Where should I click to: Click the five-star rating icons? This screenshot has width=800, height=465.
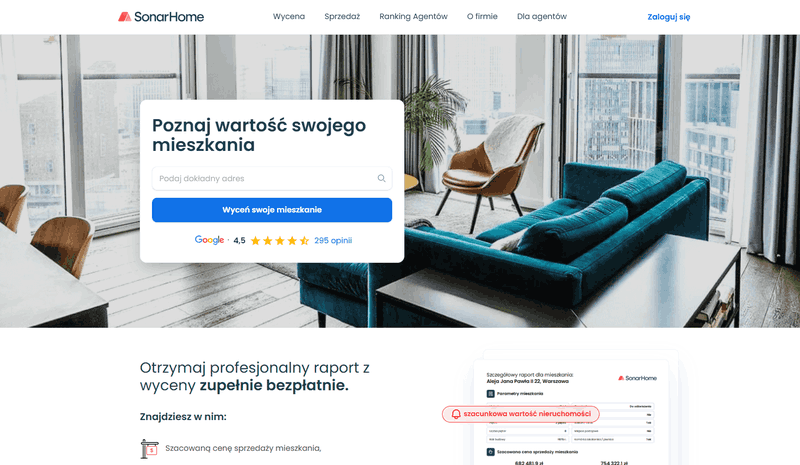coord(280,240)
